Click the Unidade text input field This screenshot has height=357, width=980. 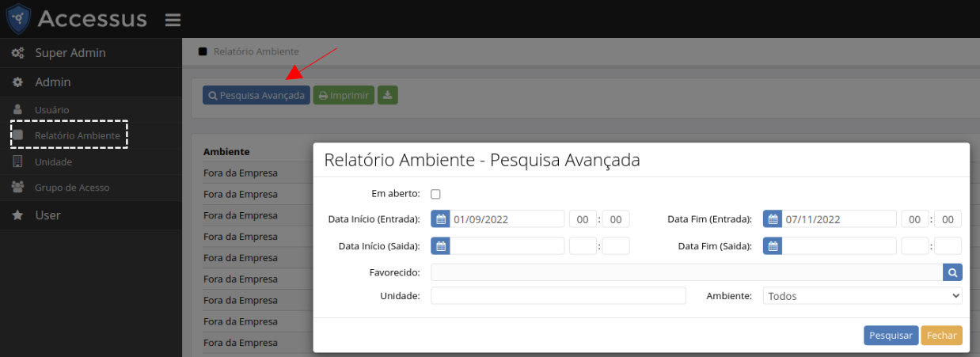coord(558,296)
